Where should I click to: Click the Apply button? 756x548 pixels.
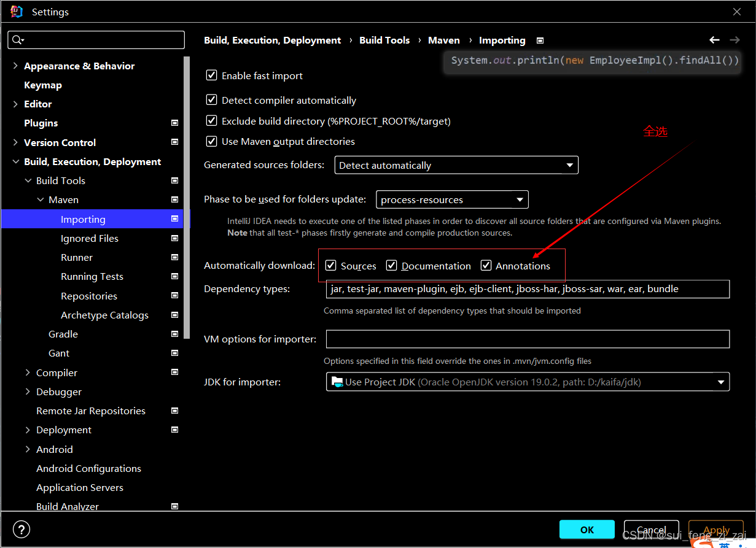click(716, 530)
